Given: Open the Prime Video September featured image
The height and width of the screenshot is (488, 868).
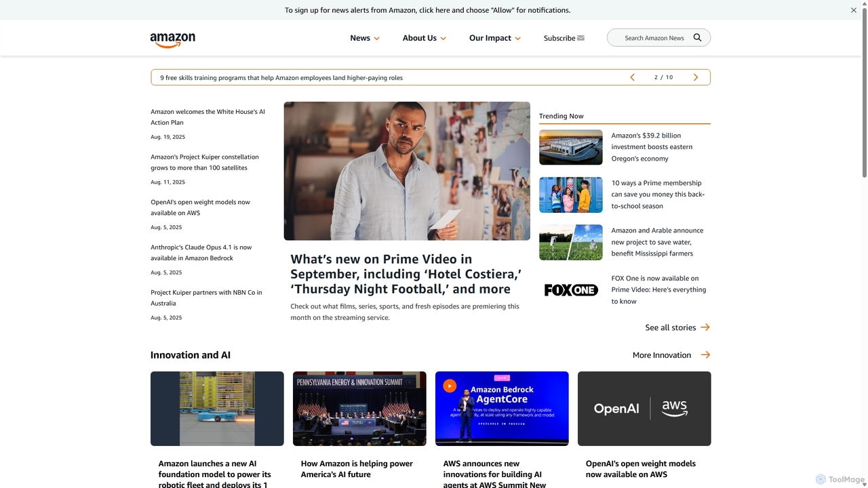Looking at the screenshot, I should pyautogui.click(x=407, y=171).
